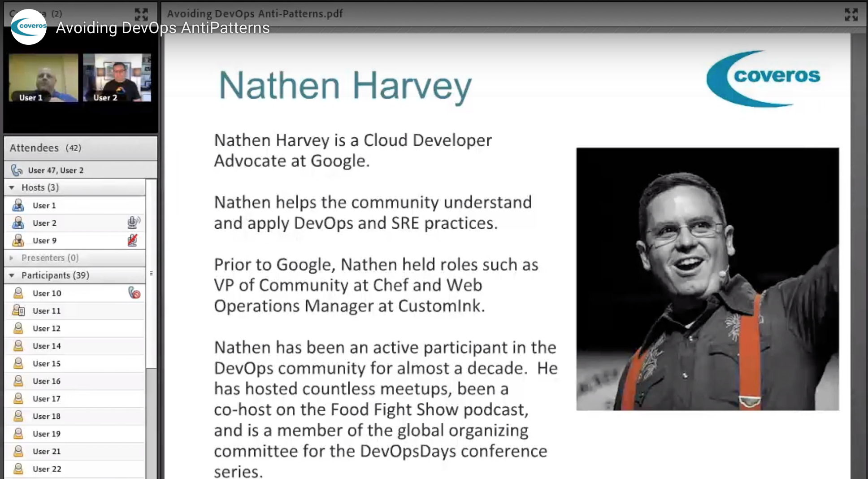This screenshot has width=868, height=479.
Task: Click the active speakers text User 47, User 2
Action: pos(56,170)
